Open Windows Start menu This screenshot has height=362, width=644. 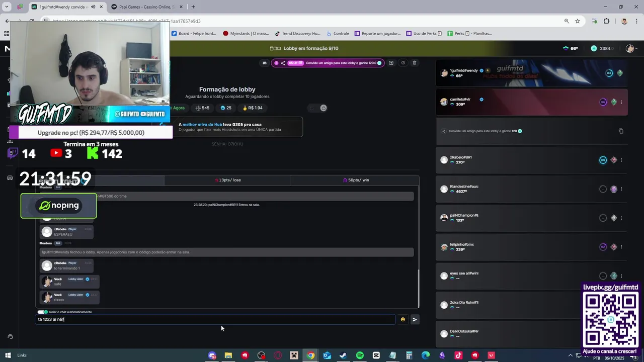tap(8, 355)
